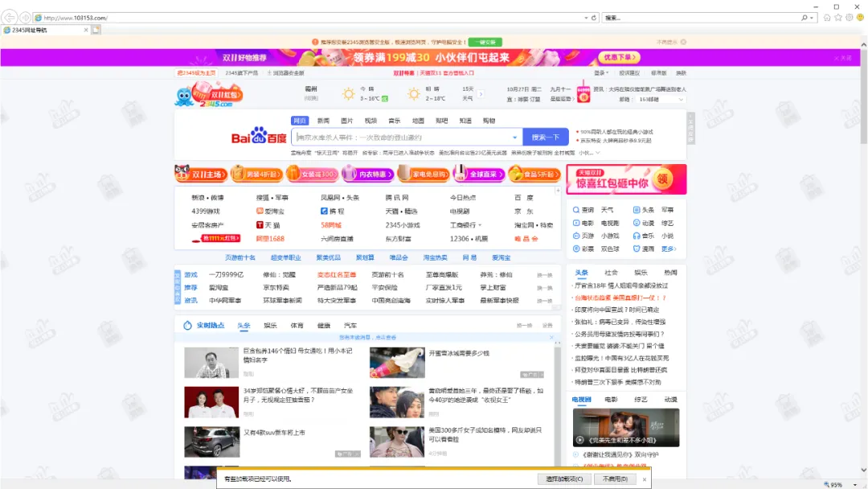
Task: Select the 视频 search tab
Action: [371, 121]
